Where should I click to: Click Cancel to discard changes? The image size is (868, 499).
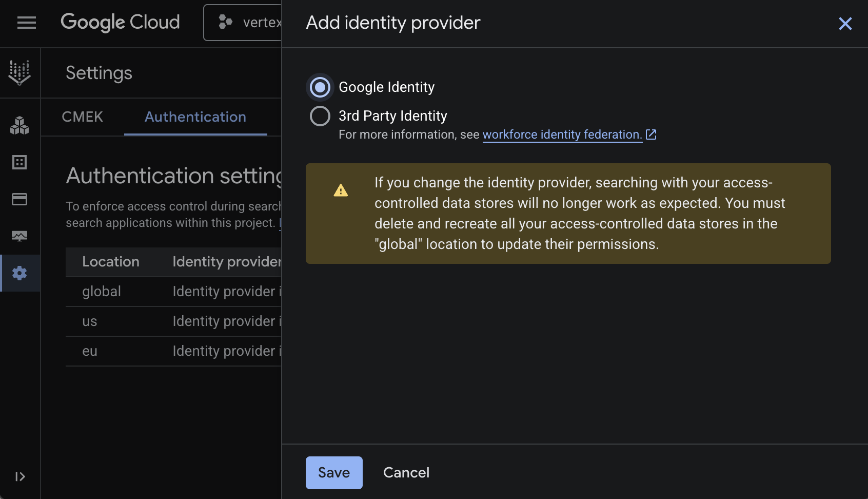pyautogui.click(x=406, y=472)
